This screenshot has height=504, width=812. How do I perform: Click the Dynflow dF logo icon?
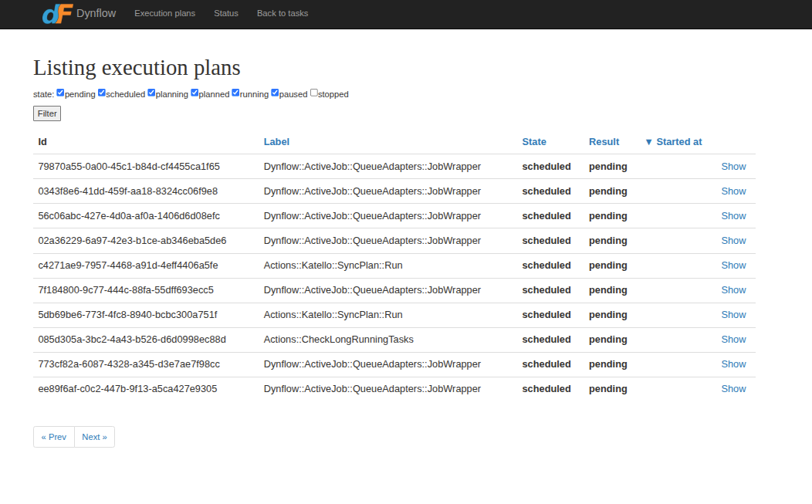[57, 14]
